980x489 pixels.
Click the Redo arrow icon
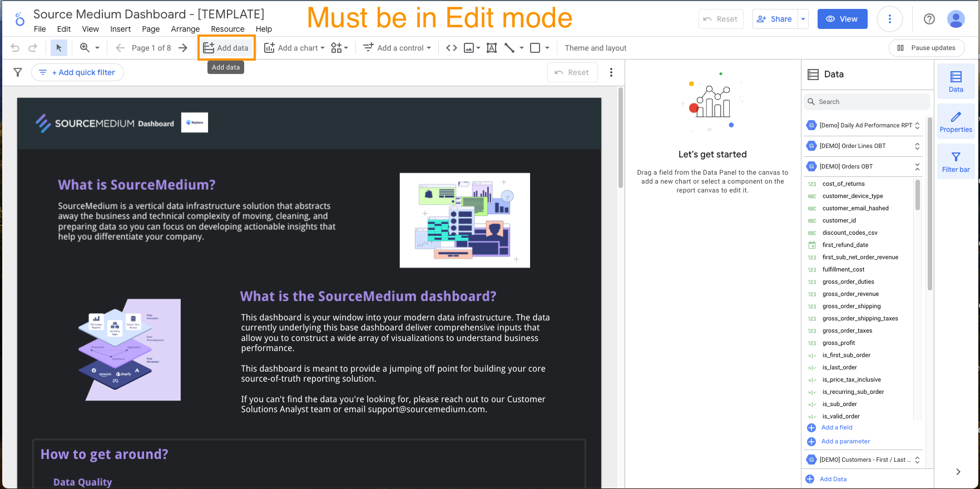[x=33, y=48]
